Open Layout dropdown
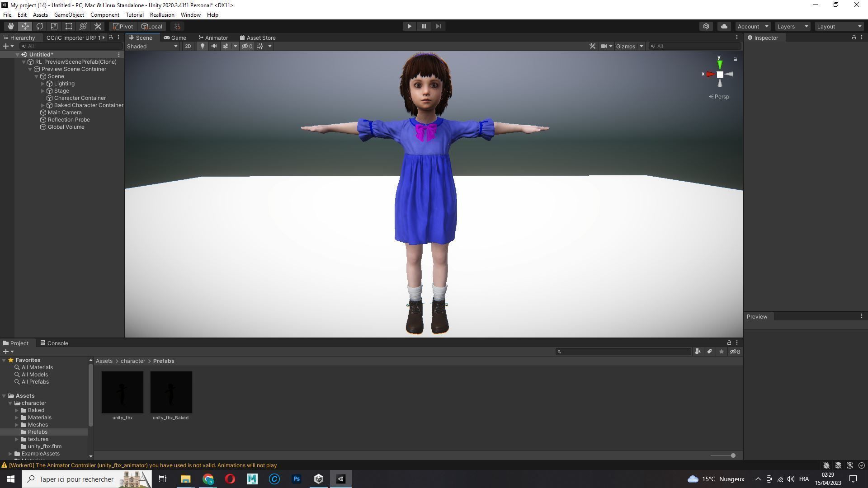 [839, 26]
